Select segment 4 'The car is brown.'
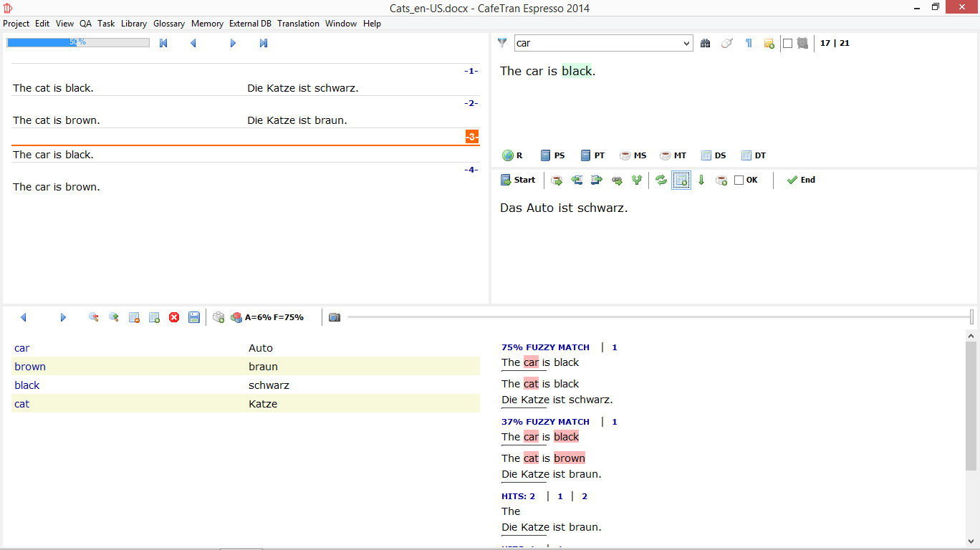The width and height of the screenshot is (980, 550). click(x=57, y=187)
